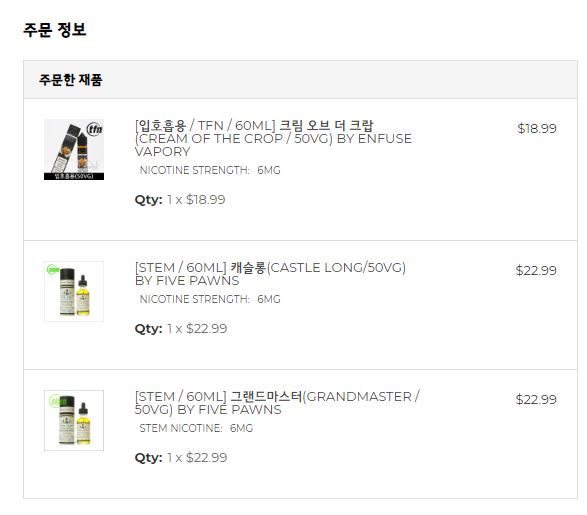The width and height of the screenshot is (587, 515).
Task: Click the Qty 1 x $18.99 line
Action: 180,199
